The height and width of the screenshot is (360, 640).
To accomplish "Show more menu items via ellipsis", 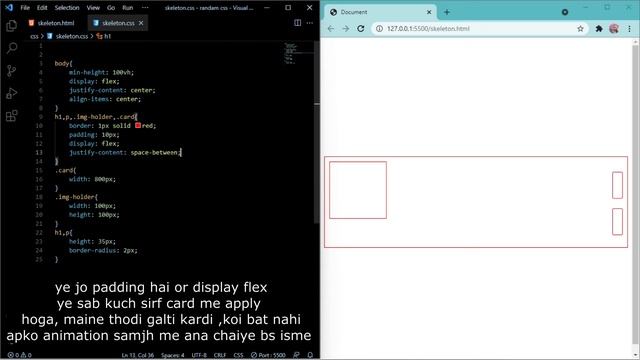I will click(x=145, y=7).
